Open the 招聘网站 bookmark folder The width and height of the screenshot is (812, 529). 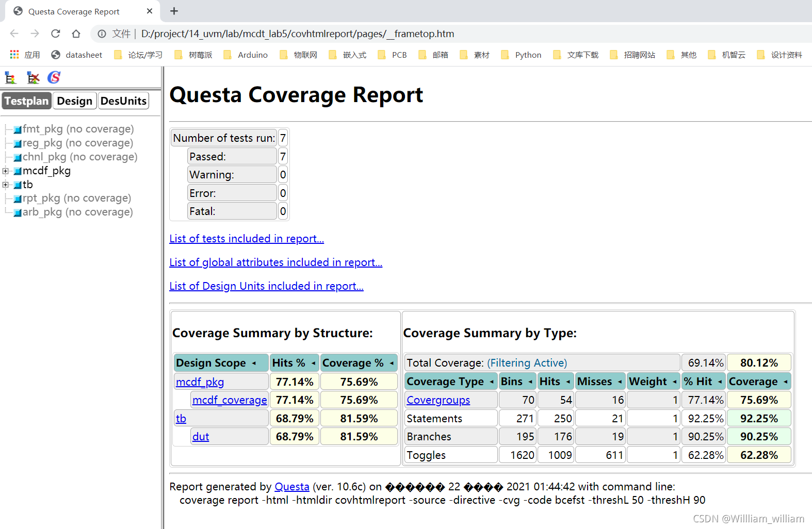click(x=632, y=55)
